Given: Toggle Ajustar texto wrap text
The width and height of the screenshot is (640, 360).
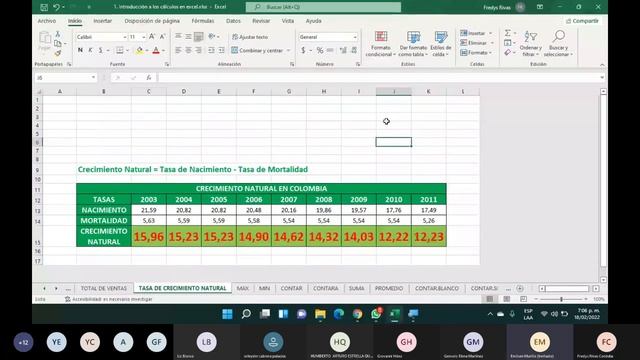Looking at the screenshot, I should (x=250, y=37).
